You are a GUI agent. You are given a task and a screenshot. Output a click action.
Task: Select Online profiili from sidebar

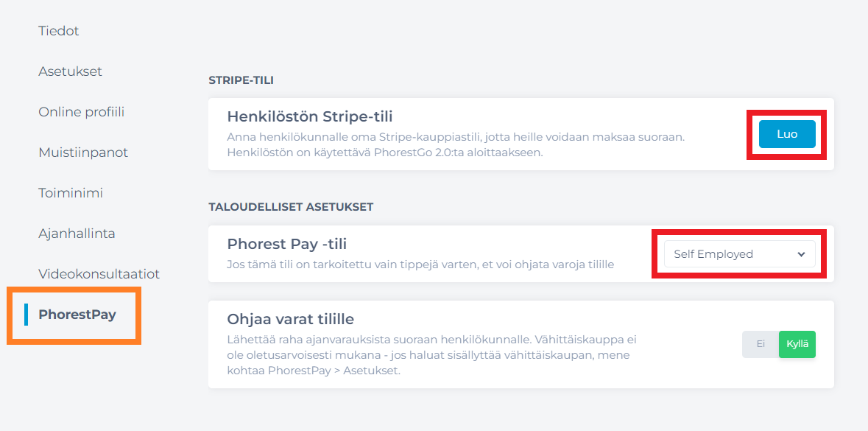81,112
